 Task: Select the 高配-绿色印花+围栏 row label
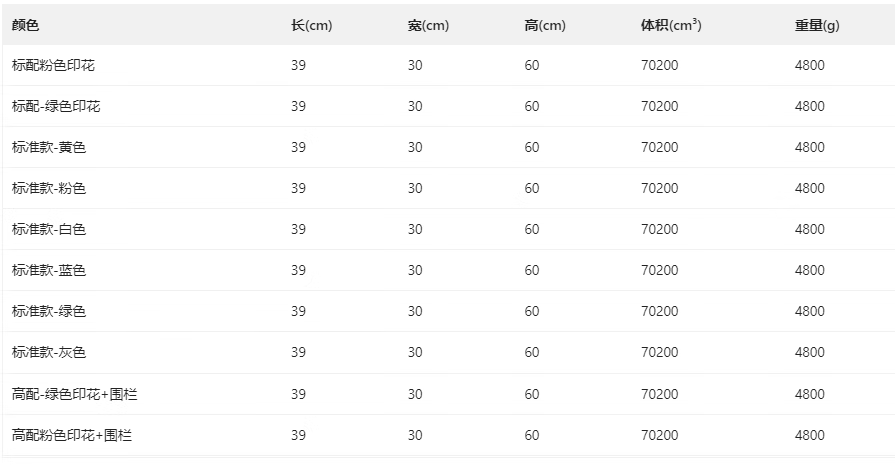75,394
